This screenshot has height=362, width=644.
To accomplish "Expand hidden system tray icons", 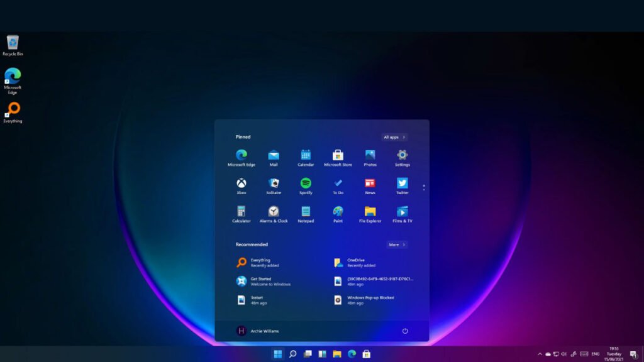I will click(540, 354).
